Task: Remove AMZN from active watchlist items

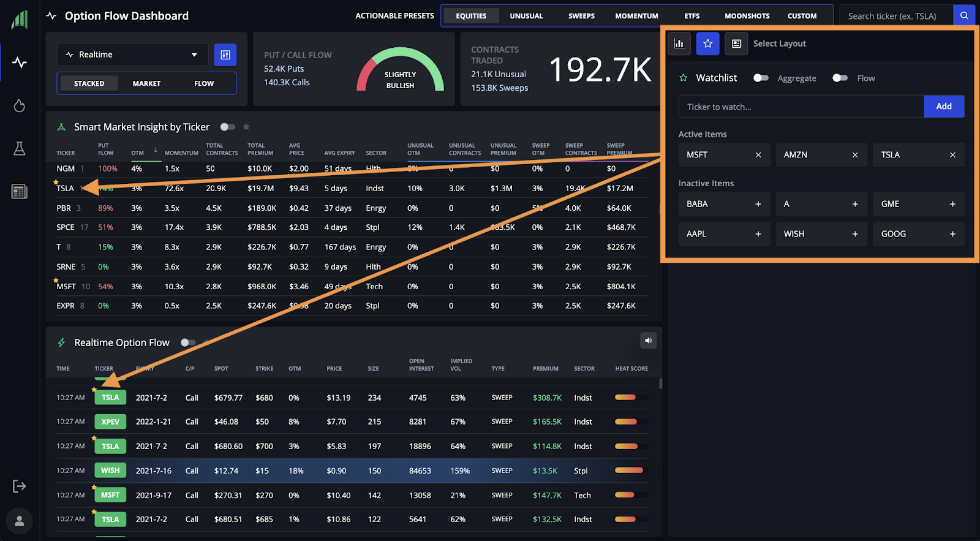Action: tap(855, 155)
